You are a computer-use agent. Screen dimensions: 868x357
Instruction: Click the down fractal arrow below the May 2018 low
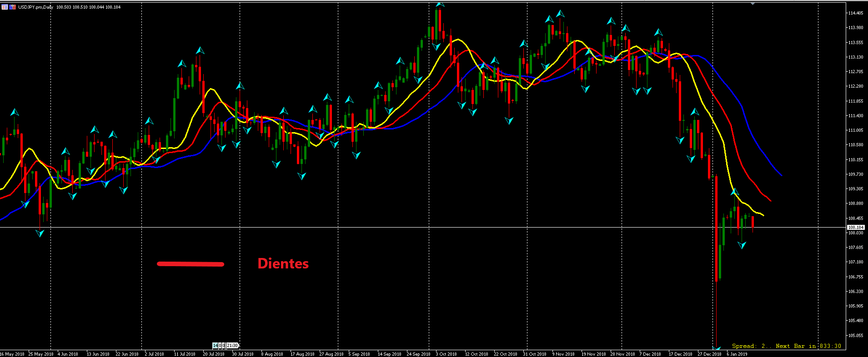tap(40, 233)
